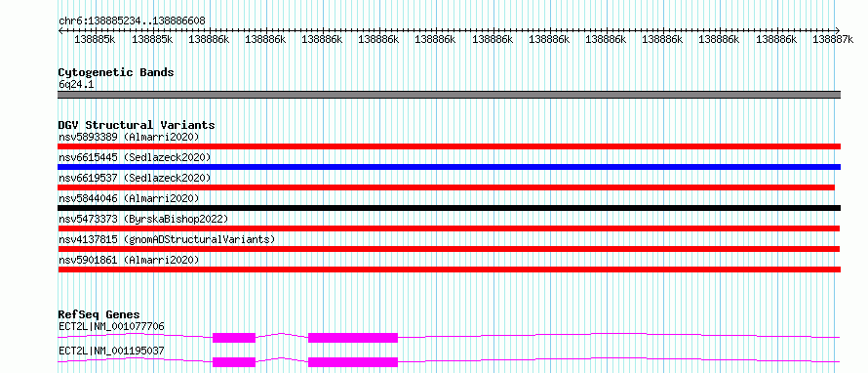Screen dimensions: 868x373
Task: Click the nsv6615445 (Sedlazeck2020) label
Action: tap(135, 157)
